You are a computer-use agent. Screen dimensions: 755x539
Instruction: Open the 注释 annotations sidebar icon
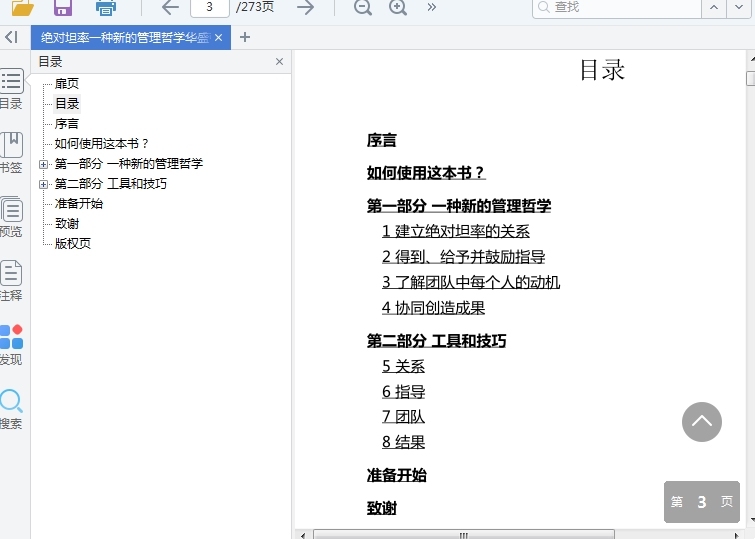11,281
